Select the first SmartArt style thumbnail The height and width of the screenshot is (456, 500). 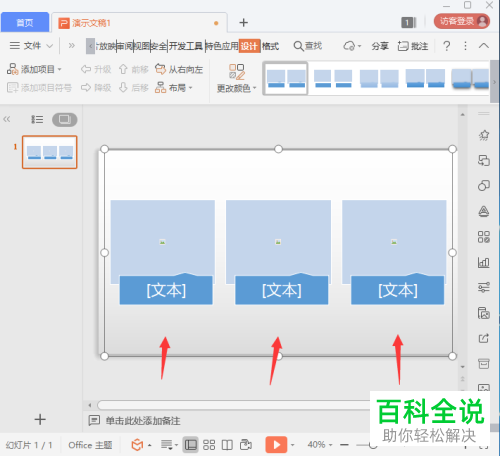286,79
